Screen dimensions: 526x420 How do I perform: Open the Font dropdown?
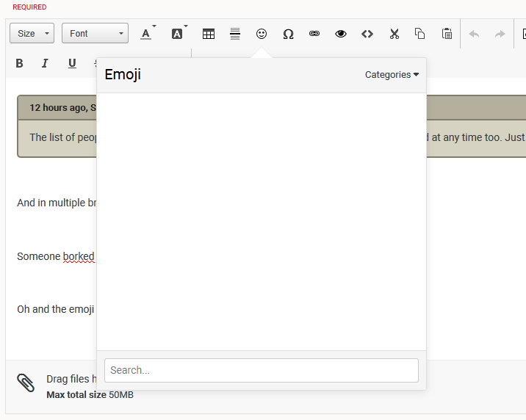[x=95, y=34]
